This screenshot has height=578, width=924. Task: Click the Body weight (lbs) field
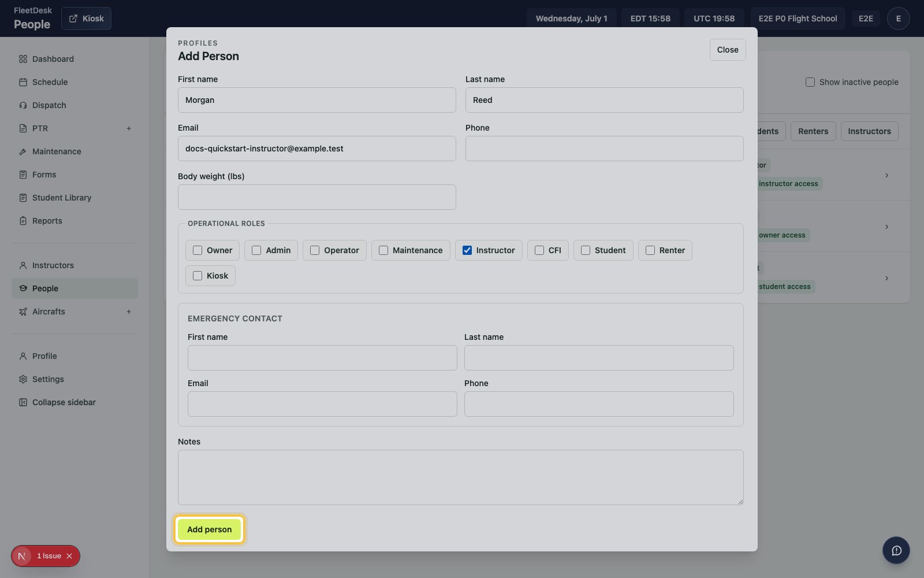[x=316, y=197]
